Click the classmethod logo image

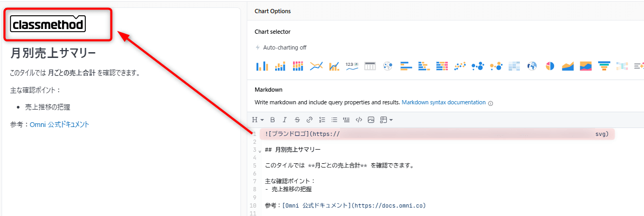[48, 24]
